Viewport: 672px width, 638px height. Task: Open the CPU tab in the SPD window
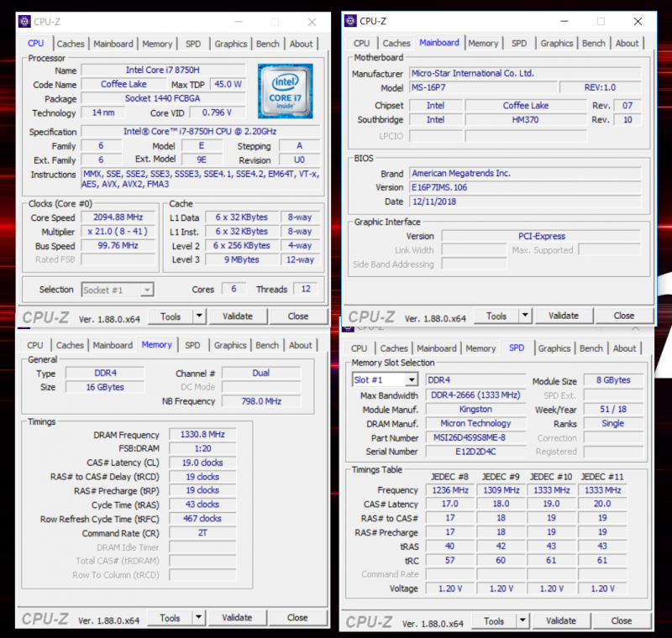360,348
